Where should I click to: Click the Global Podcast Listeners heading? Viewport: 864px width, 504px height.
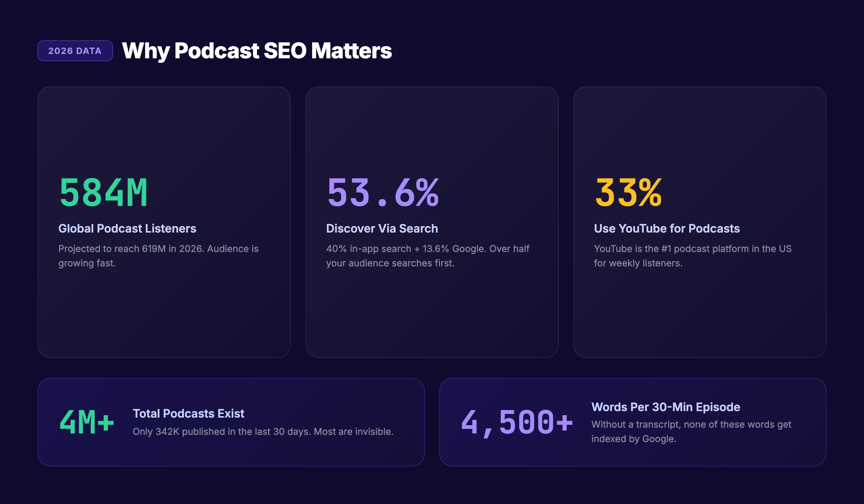(x=127, y=228)
